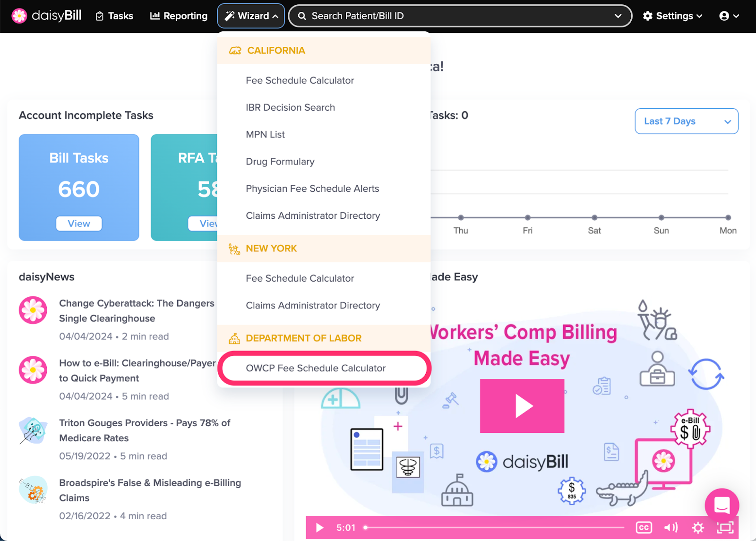Enter fullscreen on the video player
The height and width of the screenshot is (541, 756).
pyautogui.click(x=725, y=527)
